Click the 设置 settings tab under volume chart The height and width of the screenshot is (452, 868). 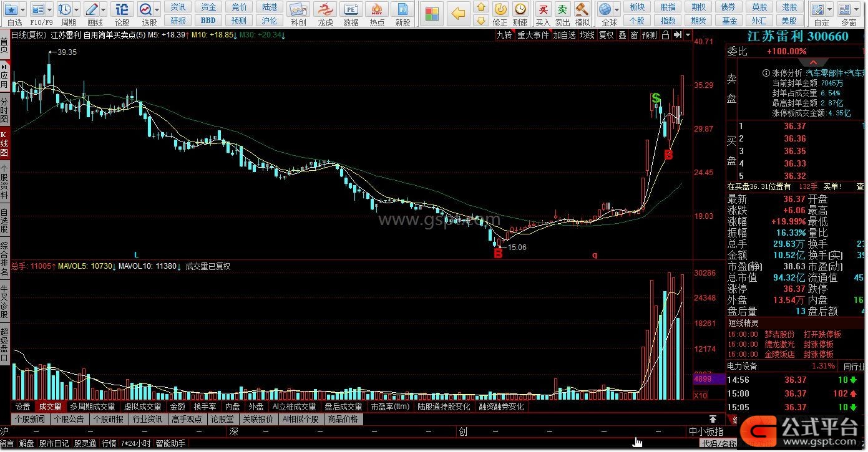23,406
